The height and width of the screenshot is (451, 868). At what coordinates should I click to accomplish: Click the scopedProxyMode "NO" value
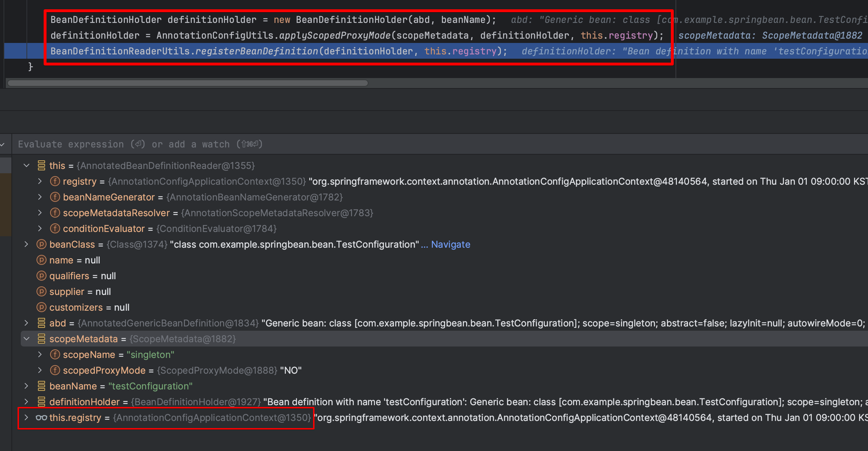pyautogui.click(x=291, y=370)
